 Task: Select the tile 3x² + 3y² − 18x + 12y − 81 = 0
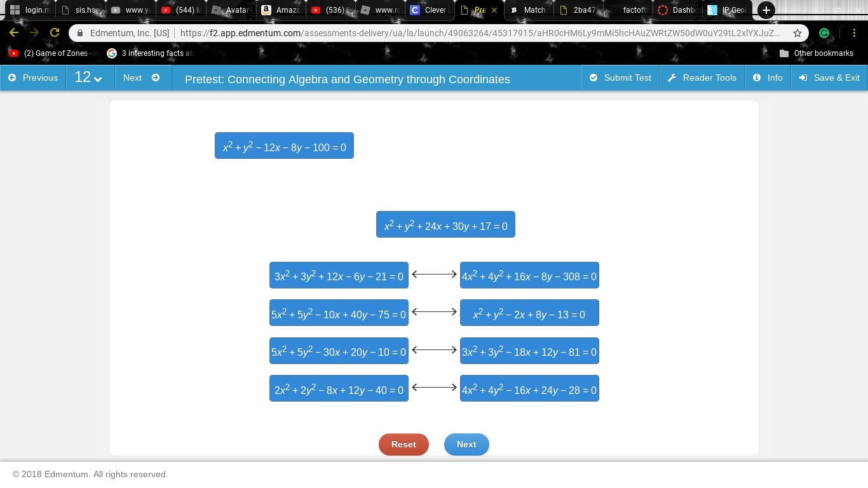click(x=529, y=351)
